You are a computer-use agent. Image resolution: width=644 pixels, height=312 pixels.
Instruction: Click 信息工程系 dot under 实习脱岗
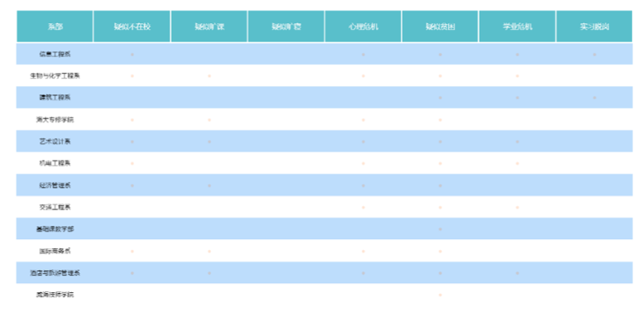click(594, 54)
